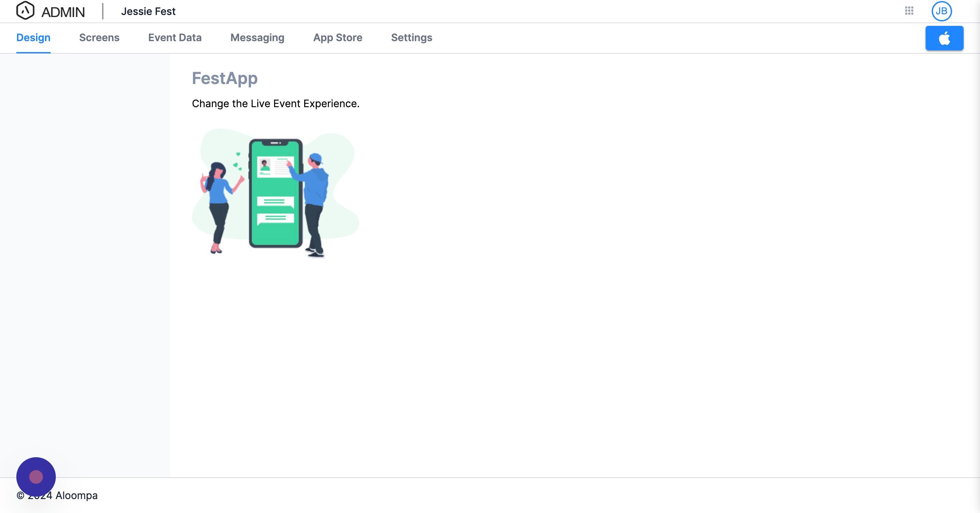Switch to the Design tab

point(33,38)
